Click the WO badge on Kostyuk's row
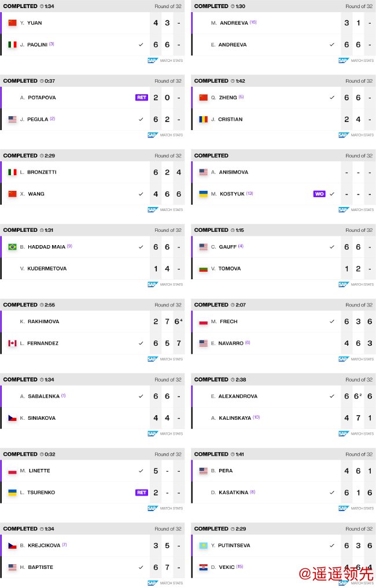The image size is (376, 588). [x=319, y=194]
